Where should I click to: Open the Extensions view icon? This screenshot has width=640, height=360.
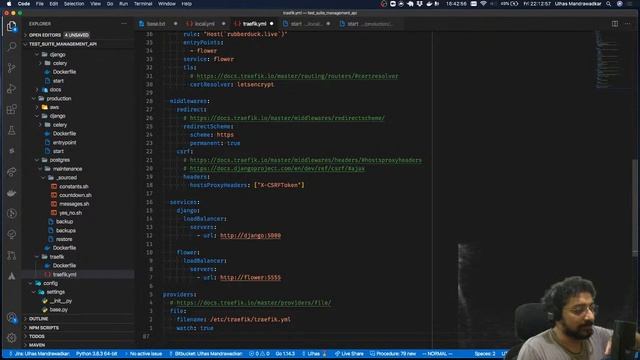point(11,109)
